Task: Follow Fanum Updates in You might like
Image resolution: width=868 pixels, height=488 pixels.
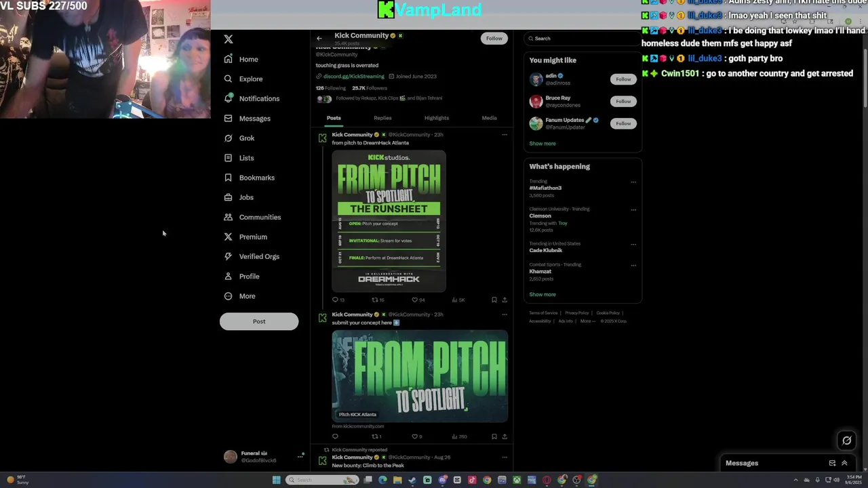Action: (x=623, y=123)
